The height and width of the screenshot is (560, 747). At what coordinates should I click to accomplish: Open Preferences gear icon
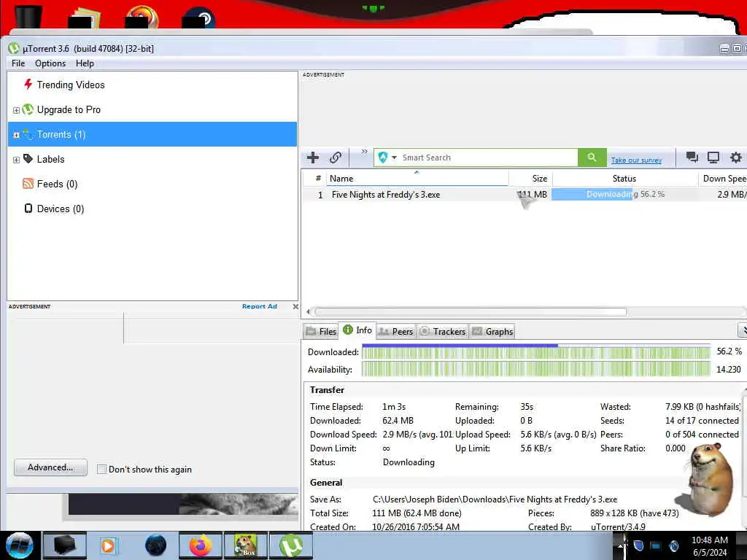click(x=736, y=157)
